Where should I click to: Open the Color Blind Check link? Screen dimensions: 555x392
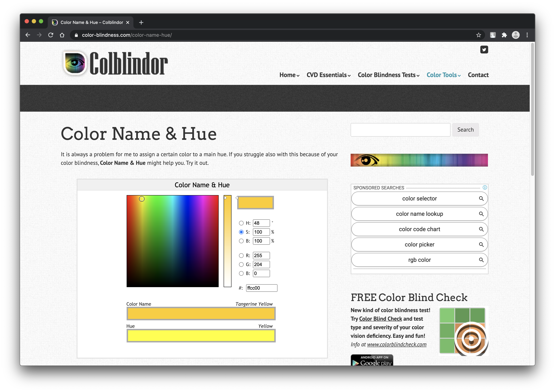380,319
